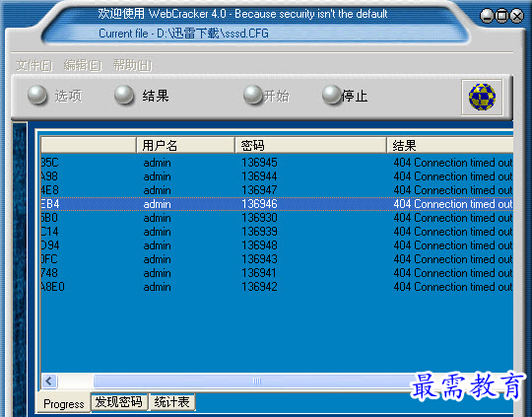Screen dimensions: 532x417
Task: Maximize the WebCracker window
Action: click(x=502, y=16)
